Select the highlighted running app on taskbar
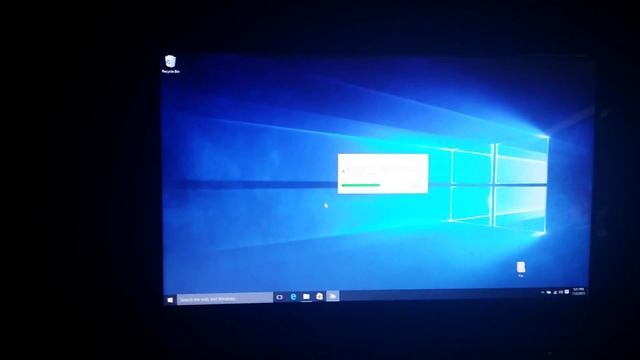 333,296
